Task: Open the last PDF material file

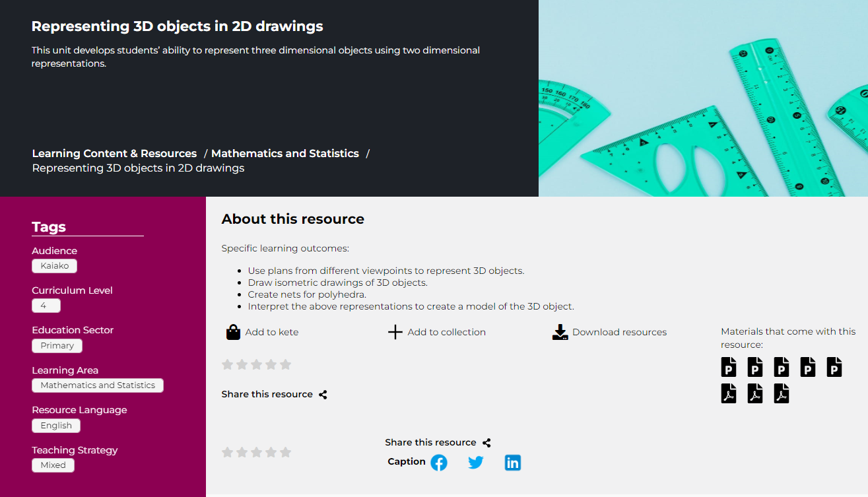Action: coord(782,393)
